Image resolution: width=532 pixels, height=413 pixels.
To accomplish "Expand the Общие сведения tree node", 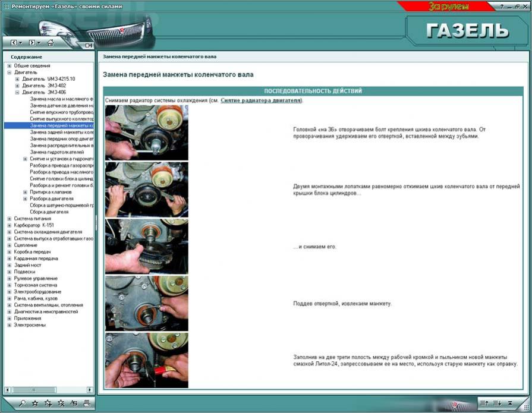I will [x=10, y=66].
